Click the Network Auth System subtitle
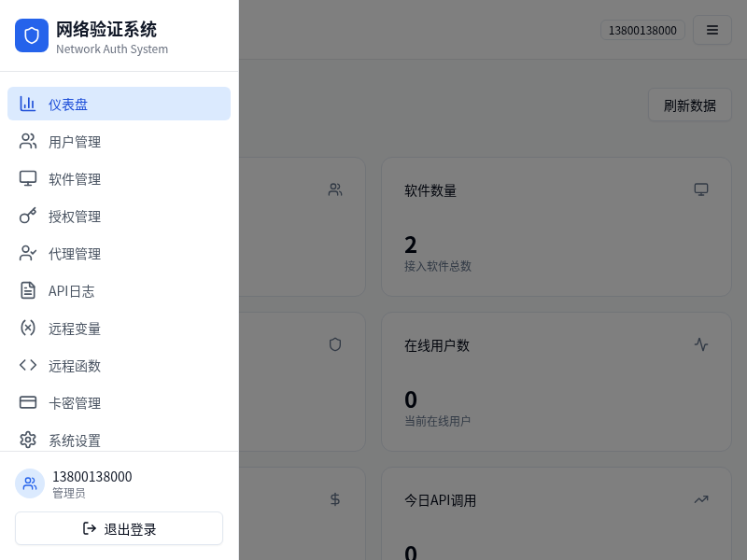747x560 pixels. (112, 49)
